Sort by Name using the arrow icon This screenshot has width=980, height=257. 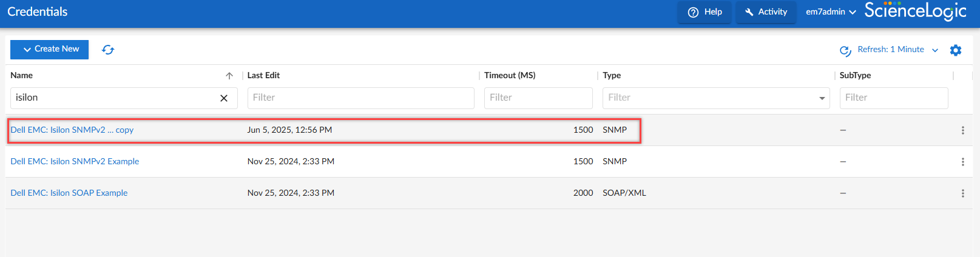[x=229, y=76]
